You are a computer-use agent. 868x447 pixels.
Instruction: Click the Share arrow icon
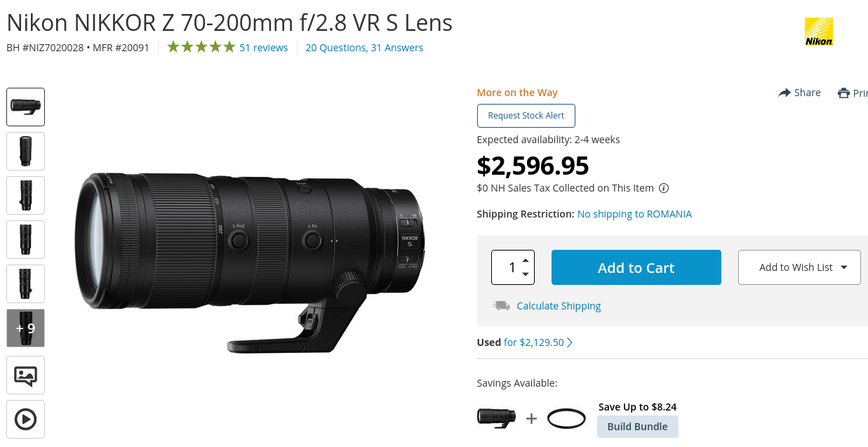(784, 93)
